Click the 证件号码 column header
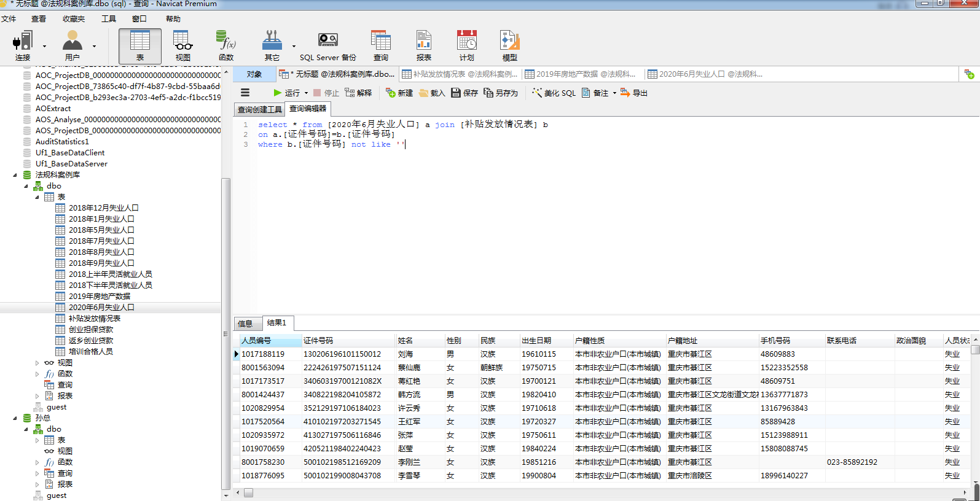Screen dimensions: 980x501 pyautogui.click(x=348, y=341)
